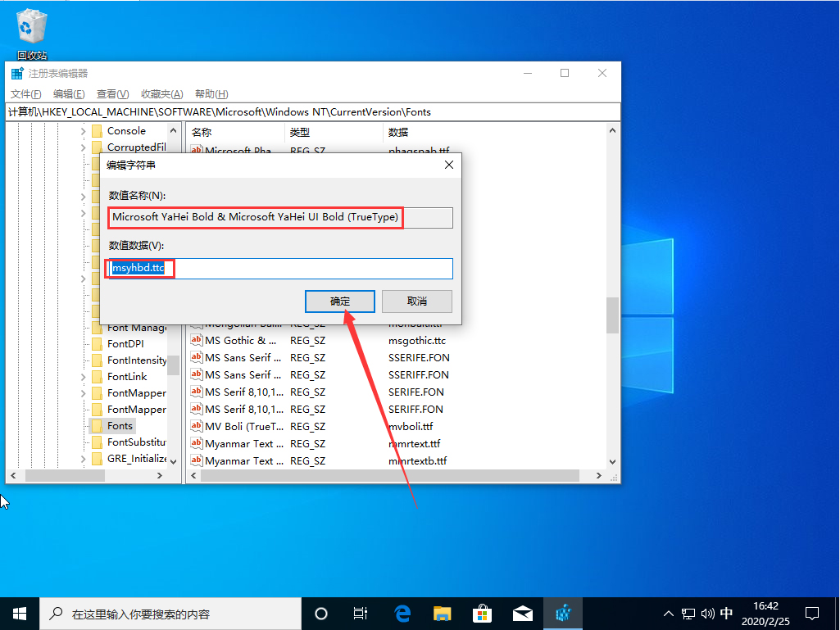Open Action Center in system tray
The width and height of the screenshot is (840, 630).
(812, 613)
